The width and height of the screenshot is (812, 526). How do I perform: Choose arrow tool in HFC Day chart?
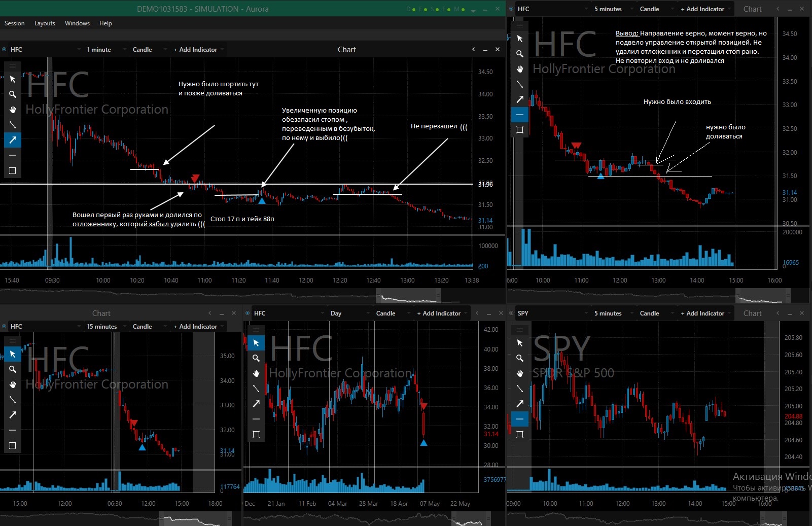(256, 404)
